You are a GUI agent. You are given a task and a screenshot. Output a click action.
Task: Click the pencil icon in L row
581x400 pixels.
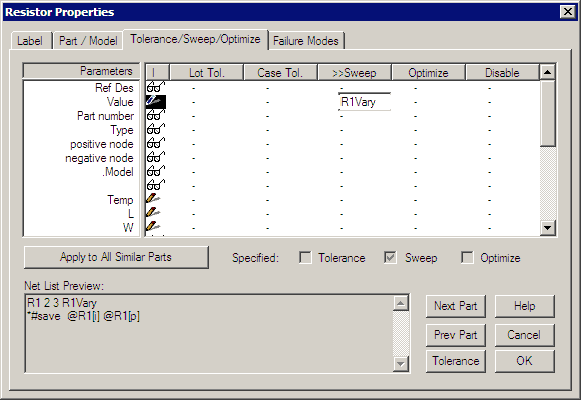coord(153,213)
